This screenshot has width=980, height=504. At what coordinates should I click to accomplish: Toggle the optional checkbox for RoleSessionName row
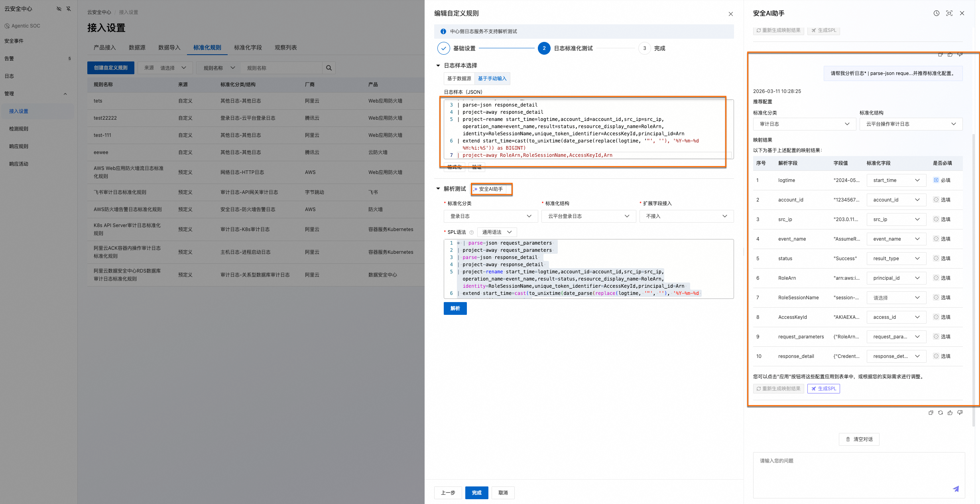[x=936, y=297]
